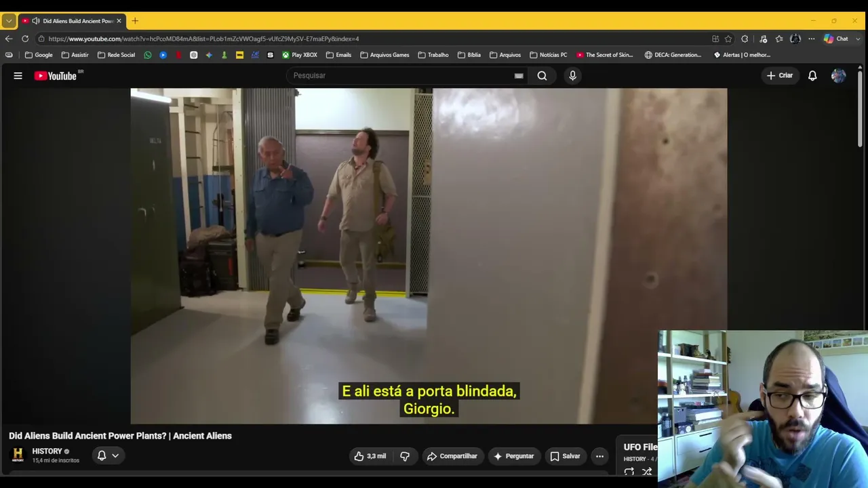Click the YouTube search magnifier button
The width and height of the screenshot is (868, 488).
[542, 76]
